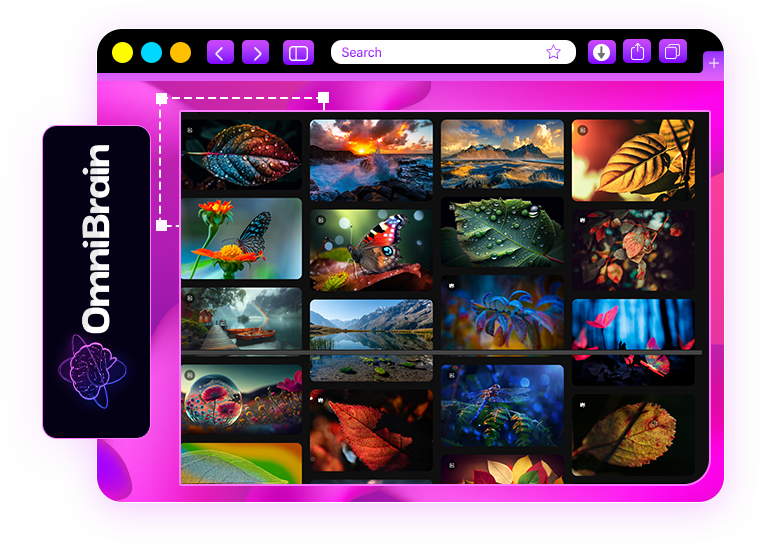Click the yellow window control circle
The image size is (760, 545).
pos(122,53)
